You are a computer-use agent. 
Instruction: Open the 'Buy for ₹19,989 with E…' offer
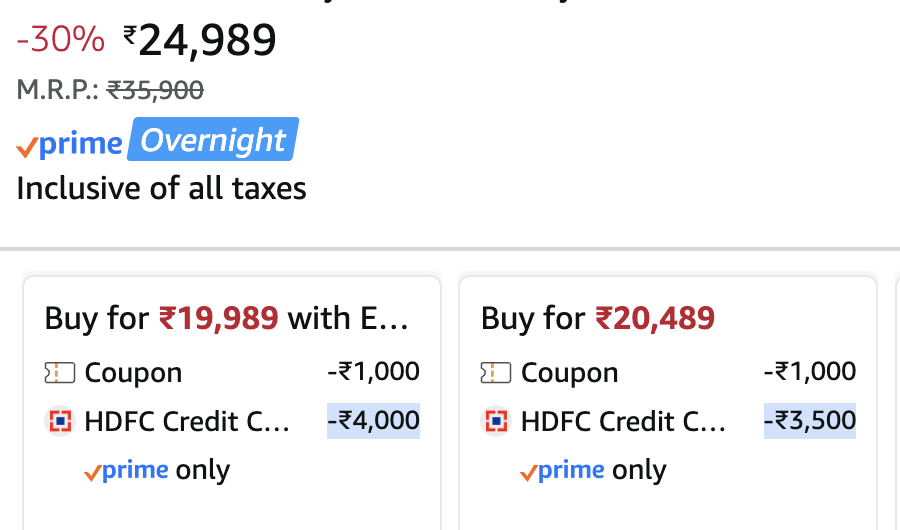click(227, 319)
